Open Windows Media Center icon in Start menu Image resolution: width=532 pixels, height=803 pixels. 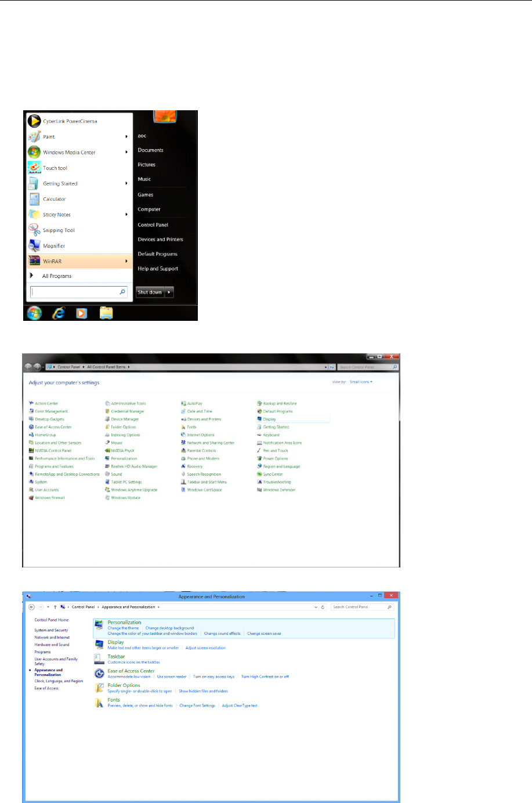pos(34,152)
